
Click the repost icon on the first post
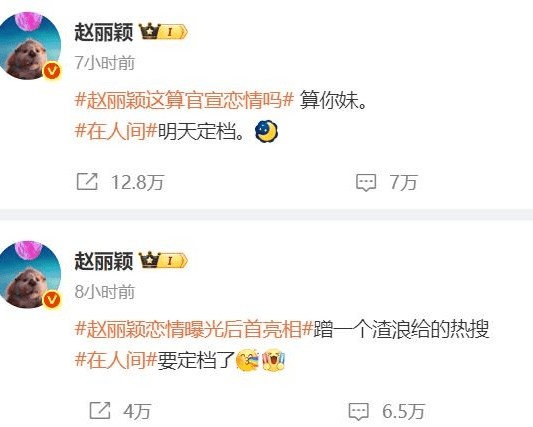tap(87, 182)
